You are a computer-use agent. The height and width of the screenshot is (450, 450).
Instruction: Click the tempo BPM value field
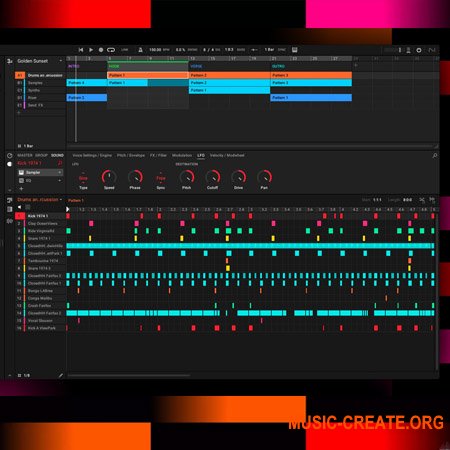tap(155, 50)
